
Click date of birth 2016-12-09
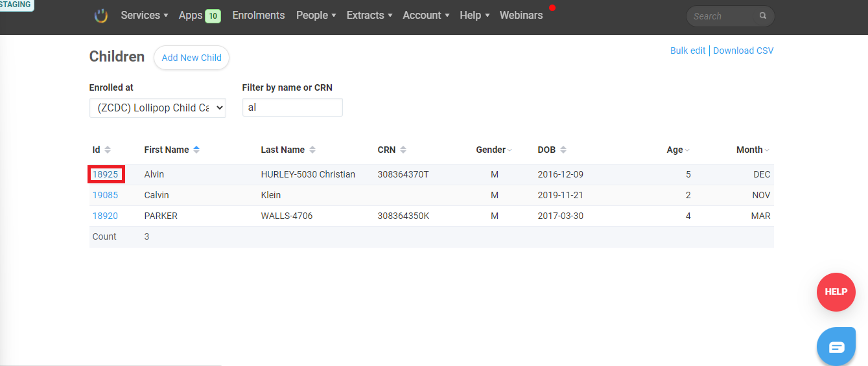(x=561, y=174)
